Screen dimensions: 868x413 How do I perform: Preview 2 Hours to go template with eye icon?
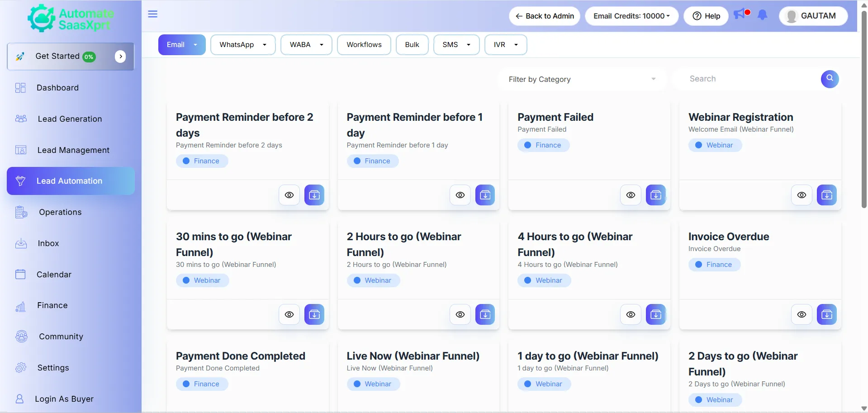[460, 314]
